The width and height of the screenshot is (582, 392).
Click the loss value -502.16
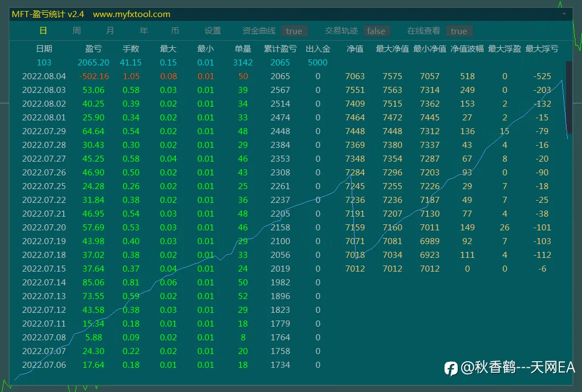94,76
